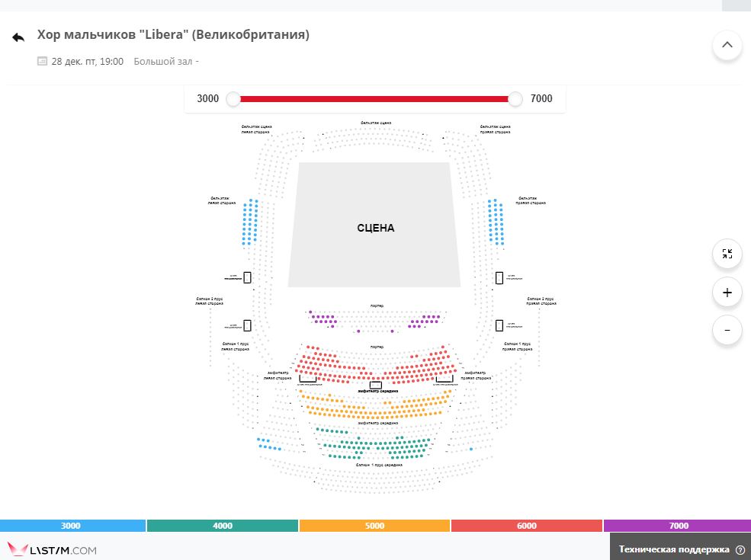
Task: Zoom in on the seating map
Action: pyautogui.click(x=727, y=293)
